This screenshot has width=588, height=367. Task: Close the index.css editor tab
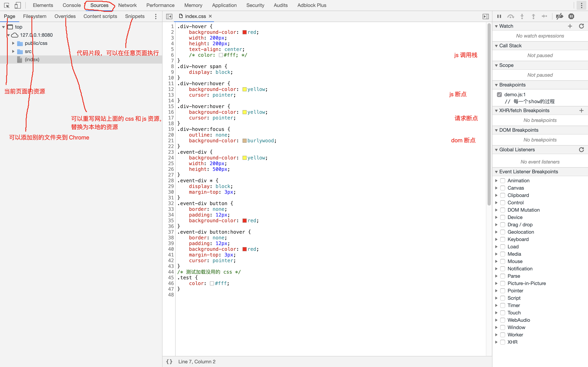(x=210, y=16)
